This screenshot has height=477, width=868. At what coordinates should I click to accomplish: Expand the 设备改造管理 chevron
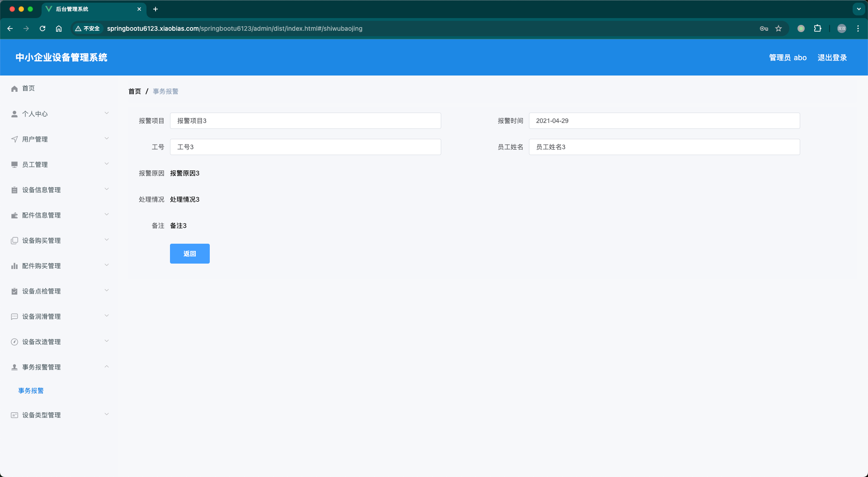107,341
